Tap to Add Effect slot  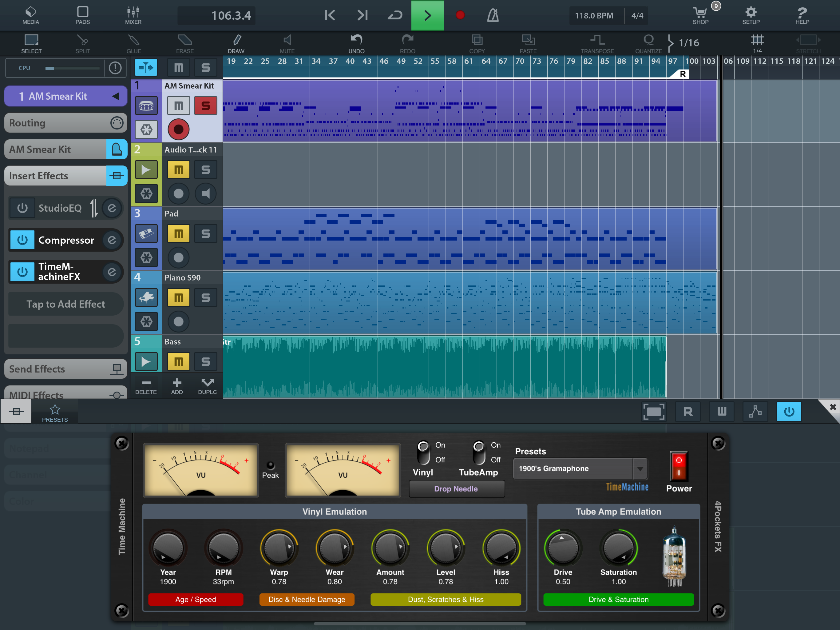coord(65,304)
